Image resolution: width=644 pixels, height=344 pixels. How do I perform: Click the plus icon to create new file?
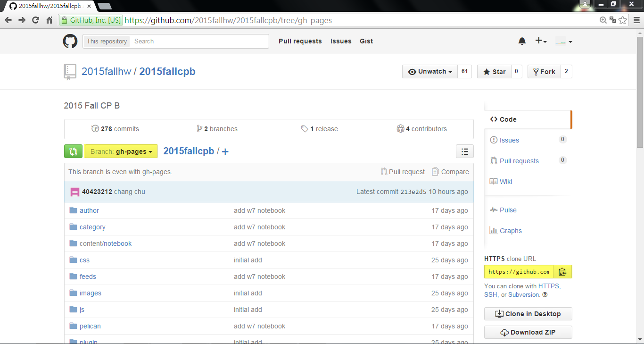(225, 151)
